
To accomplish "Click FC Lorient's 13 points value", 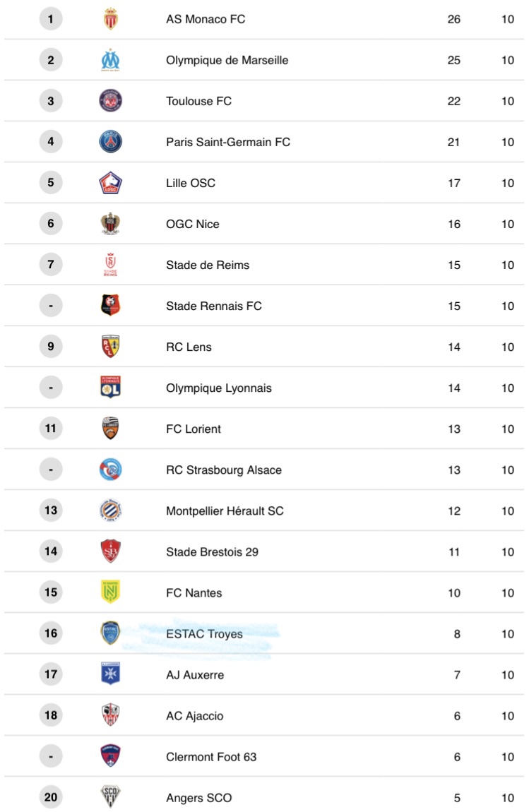I will (x=454, y=429).
